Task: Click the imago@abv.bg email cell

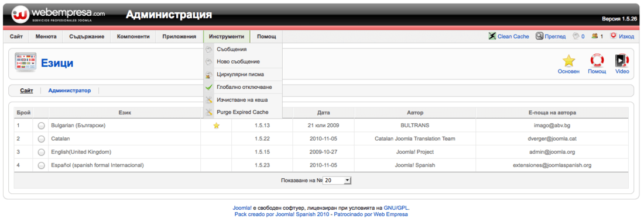Action: pos(553,126)
